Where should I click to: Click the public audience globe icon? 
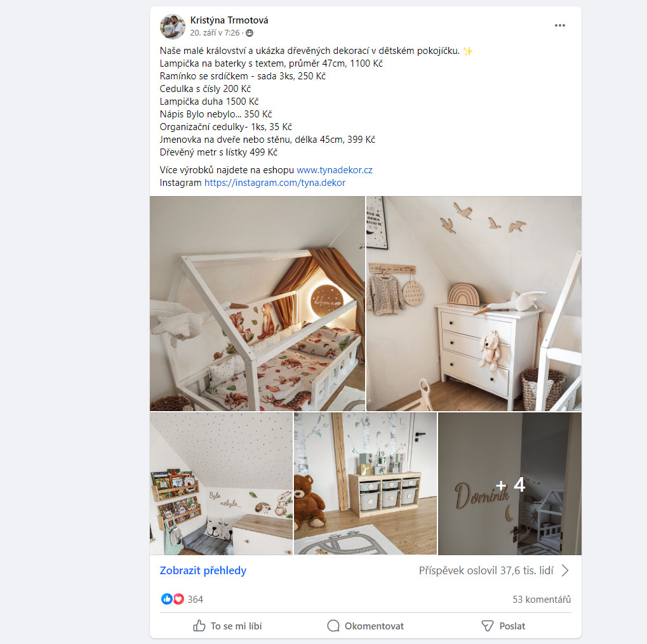tap(250, 33)
